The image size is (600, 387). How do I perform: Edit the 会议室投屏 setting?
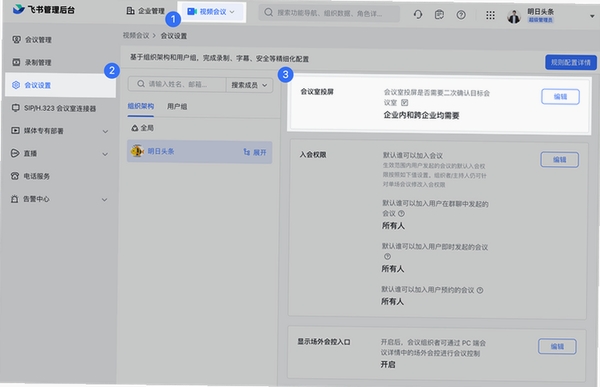(560, 96)
